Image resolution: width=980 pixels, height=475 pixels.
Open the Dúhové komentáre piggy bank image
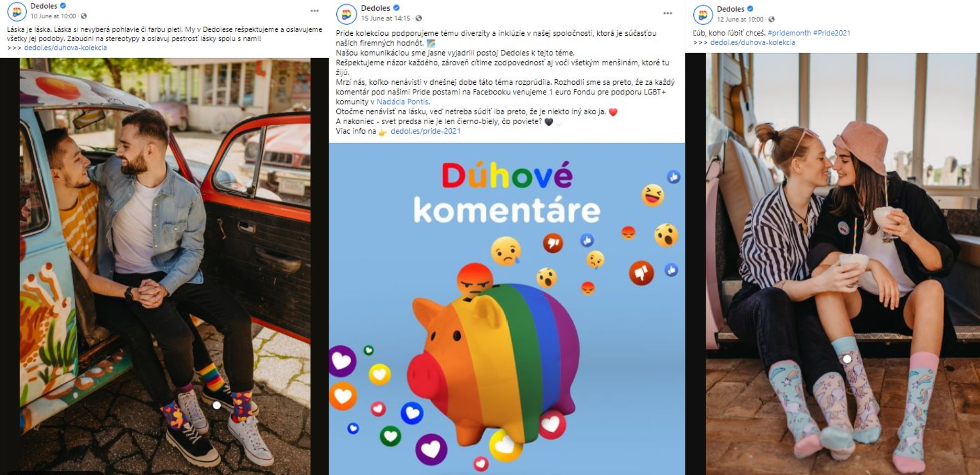pyautogui.click(x=507, y=309)
